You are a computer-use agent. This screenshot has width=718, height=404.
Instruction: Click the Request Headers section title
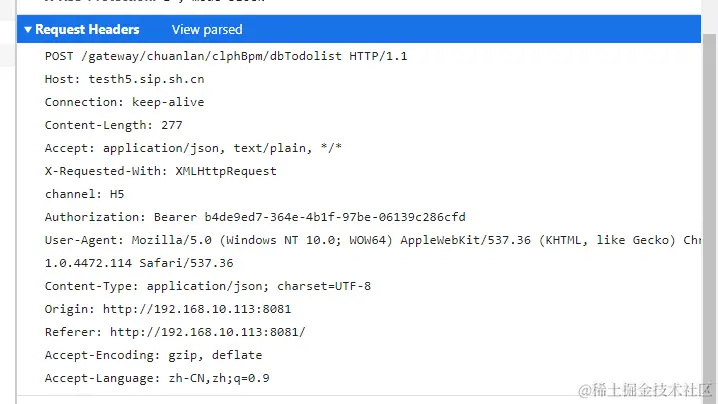pos(87,29)
